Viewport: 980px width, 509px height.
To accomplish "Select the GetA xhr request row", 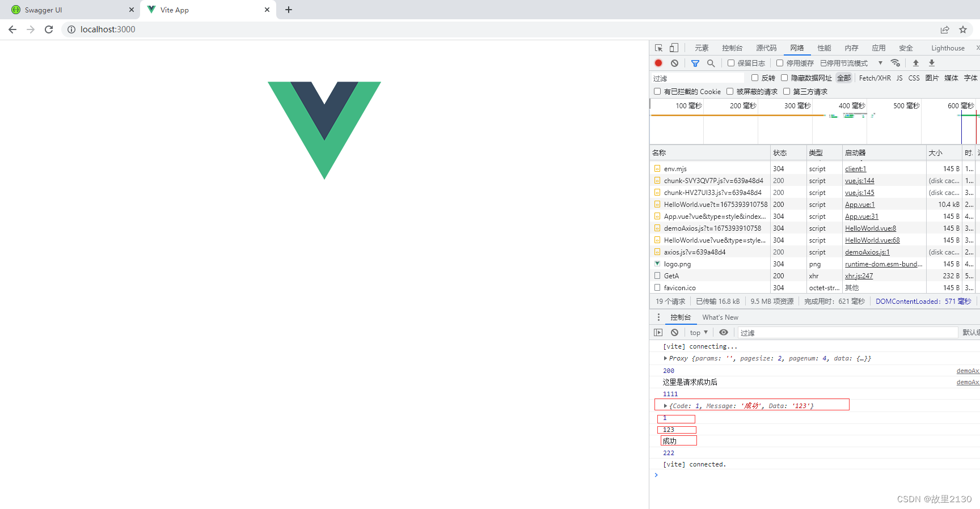I will [x=814, y=276].
